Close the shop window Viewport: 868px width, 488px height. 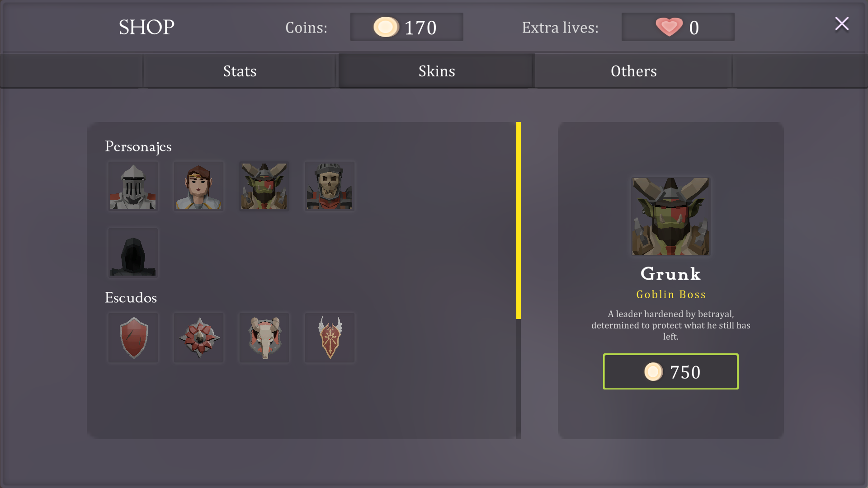[842, 24]
